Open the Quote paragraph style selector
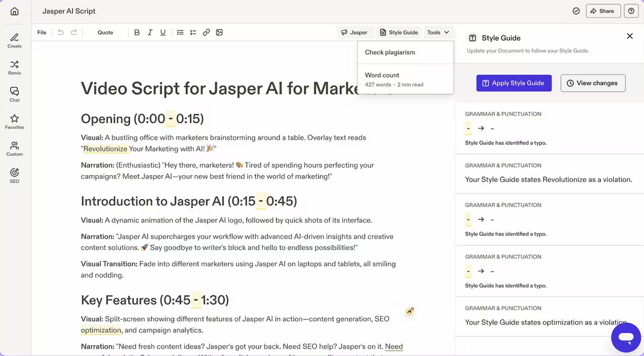Screen dimensions: 644x356 coord(105,33)
